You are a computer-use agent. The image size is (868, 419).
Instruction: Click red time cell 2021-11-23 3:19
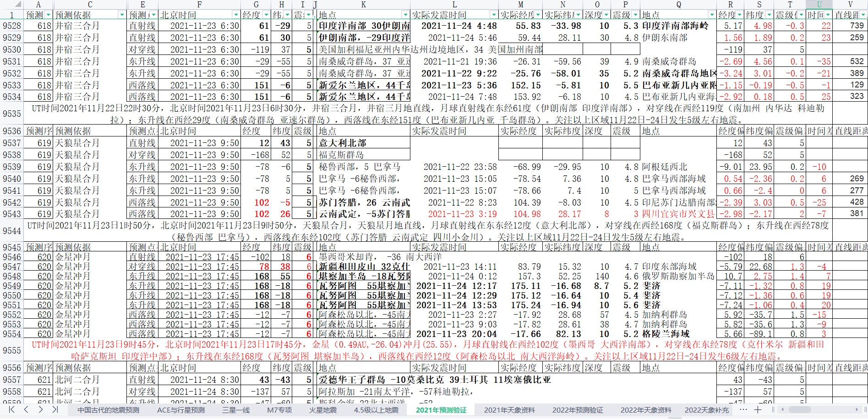(454, 214)
